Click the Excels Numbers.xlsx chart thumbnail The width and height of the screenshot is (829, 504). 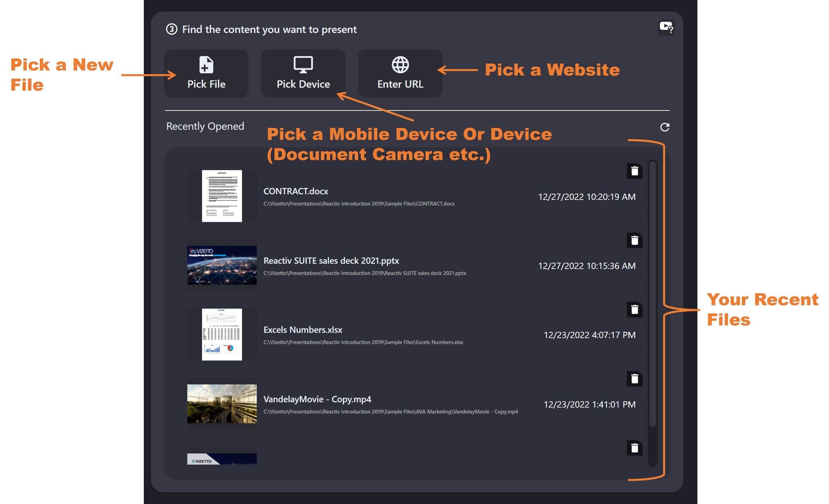(x=221, y=334)
